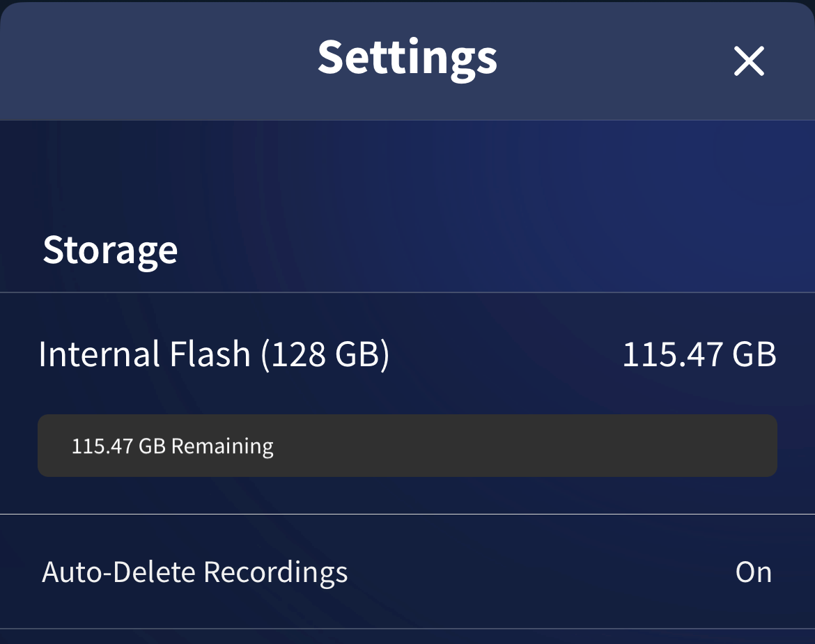Select the 115.47 GB Remaining text

click(x=173, y=447)
